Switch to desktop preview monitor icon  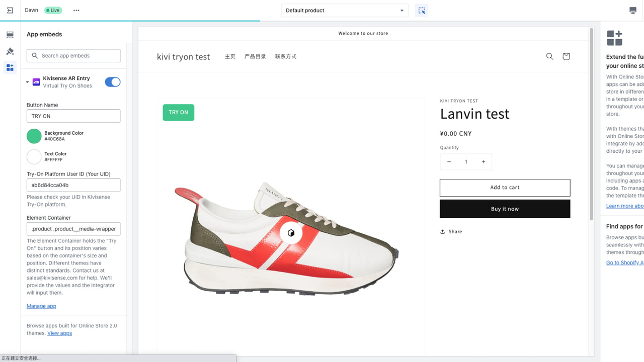(632, 10)
